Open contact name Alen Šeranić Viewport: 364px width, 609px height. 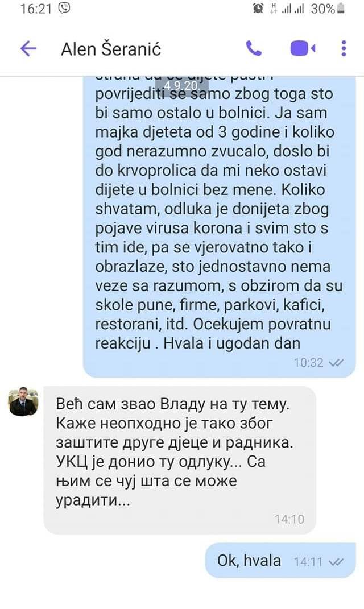[111, 49]
